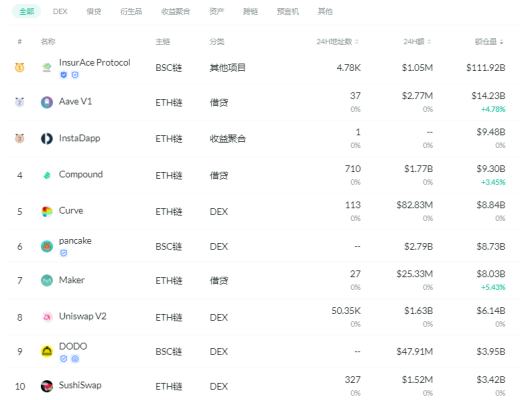This screenshot has width=520, height=400.
Task: Click the SushiSwap logo icon
Action: (x=47, y=386)
